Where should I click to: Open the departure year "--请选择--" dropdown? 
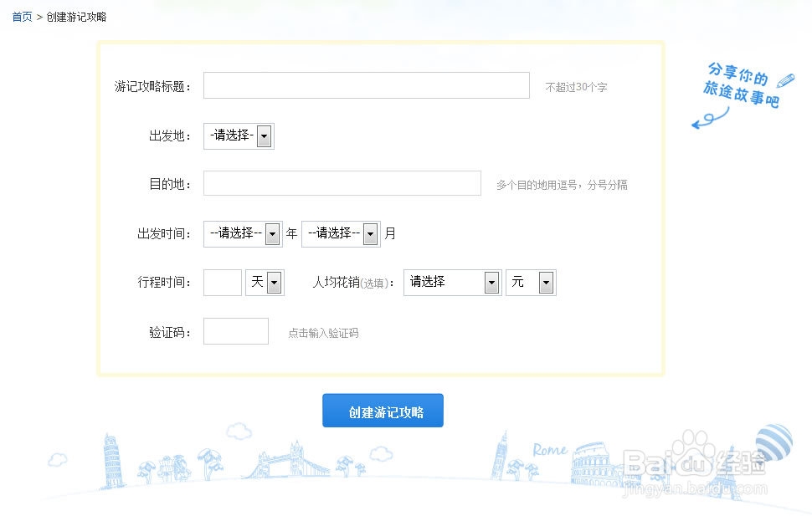pyautogui.click(x=242, y=233)
